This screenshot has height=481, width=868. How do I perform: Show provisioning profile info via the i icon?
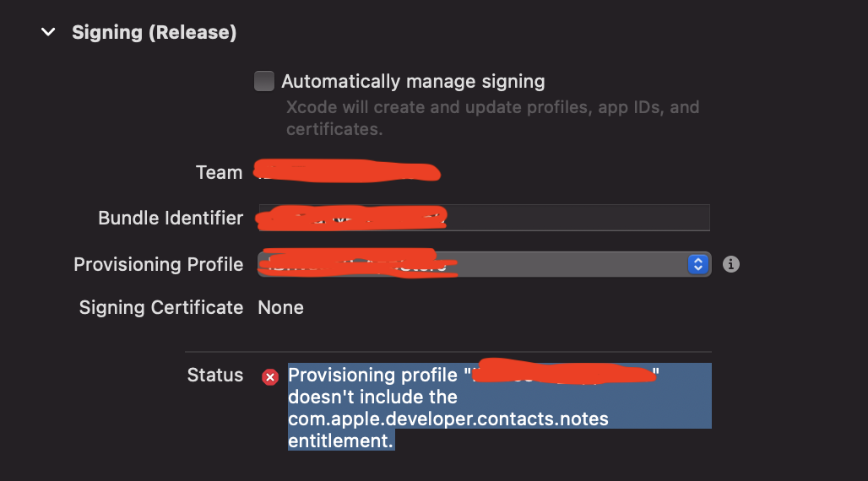click(730, 264)
